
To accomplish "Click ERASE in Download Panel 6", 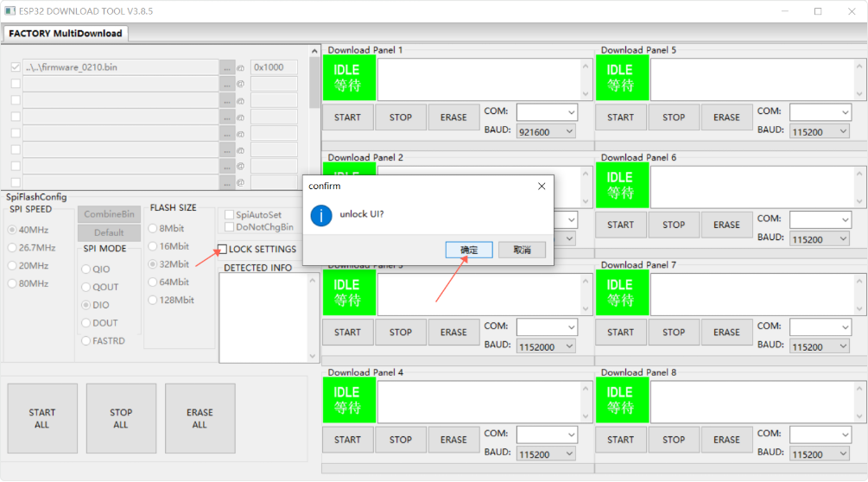I will coord(727,225).
